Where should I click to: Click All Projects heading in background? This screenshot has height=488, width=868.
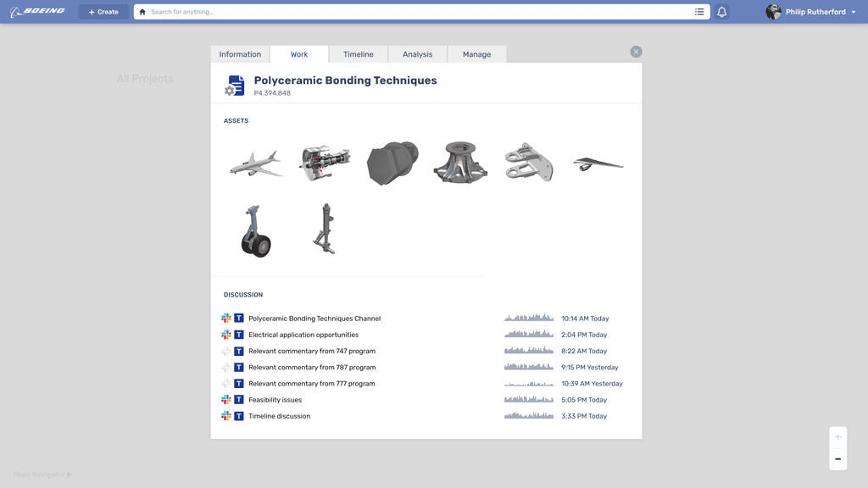(x=145, y=79)
